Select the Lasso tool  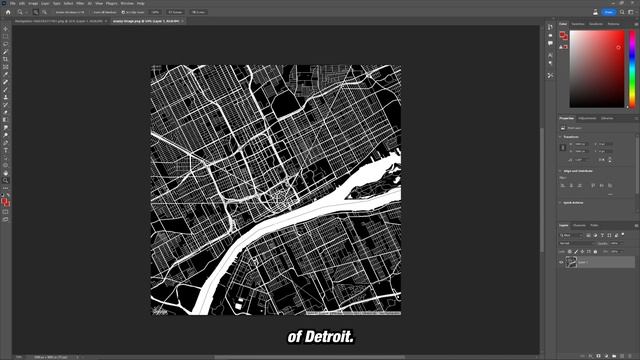[x=5, y=44]
